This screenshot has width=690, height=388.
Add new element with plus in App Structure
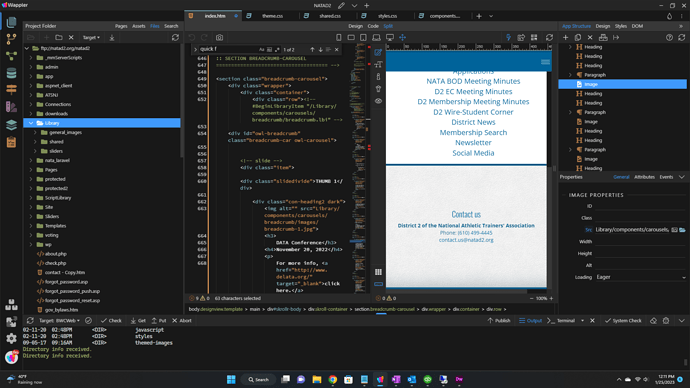click(565, 37)
